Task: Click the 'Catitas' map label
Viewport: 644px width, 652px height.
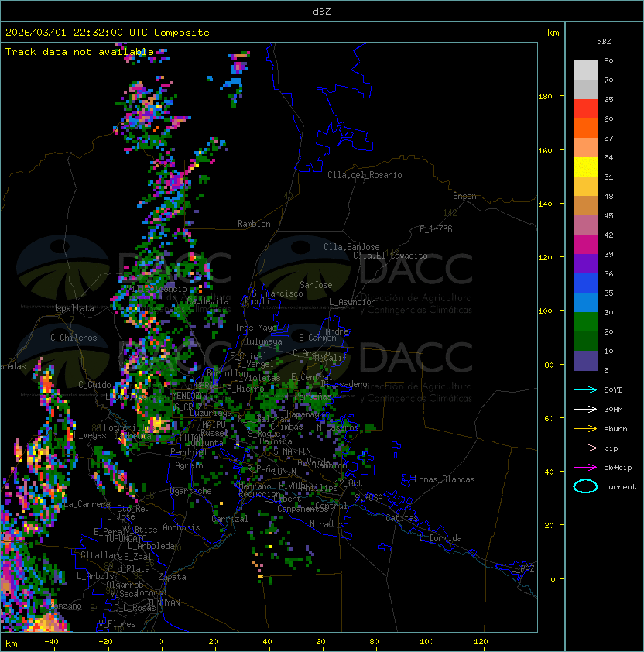Action: tap(402, 518)
